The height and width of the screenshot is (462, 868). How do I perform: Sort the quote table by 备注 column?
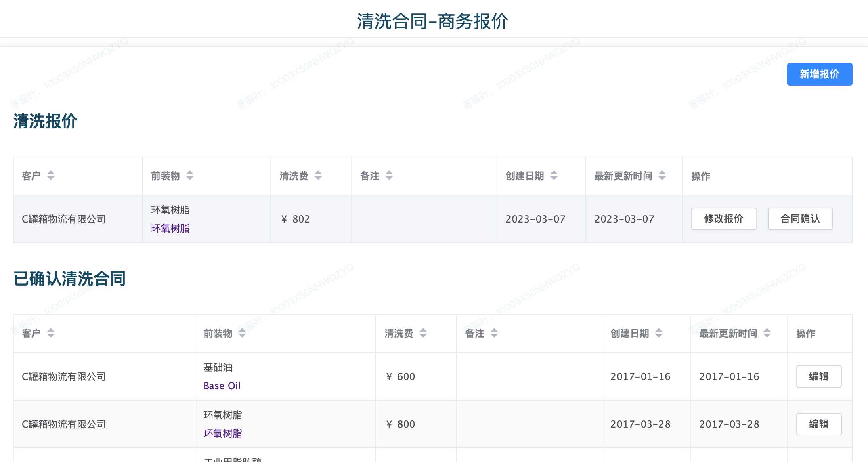click(x=389, y=176)
